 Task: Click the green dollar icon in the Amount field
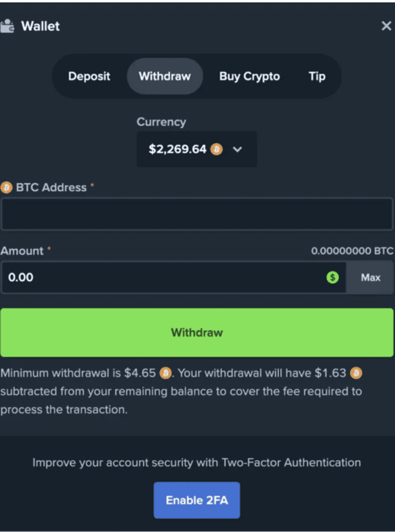coord(332,277)
